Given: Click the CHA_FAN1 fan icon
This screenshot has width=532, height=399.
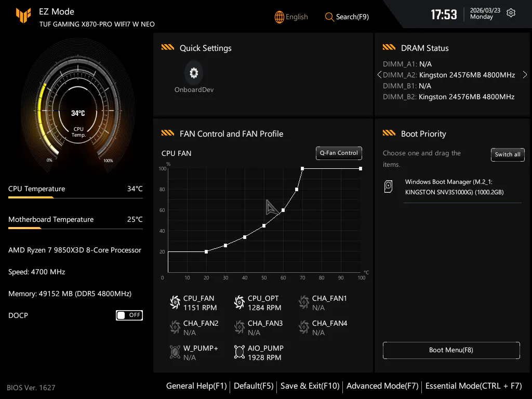Looking at the screenshot, I should (303, 302).
